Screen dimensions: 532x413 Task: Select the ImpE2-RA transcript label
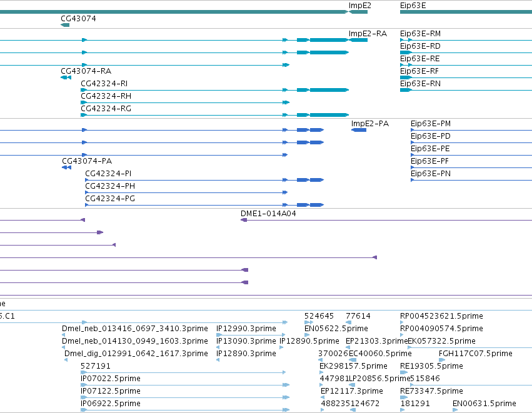click(368, 34)
